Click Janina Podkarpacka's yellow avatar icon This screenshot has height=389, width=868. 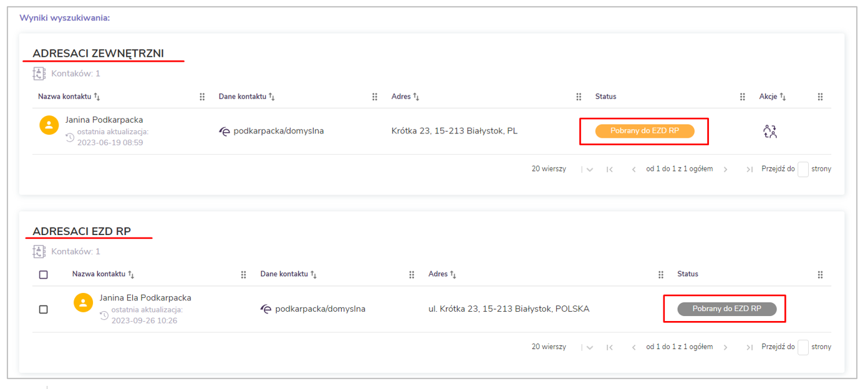(x=49, y=125)
